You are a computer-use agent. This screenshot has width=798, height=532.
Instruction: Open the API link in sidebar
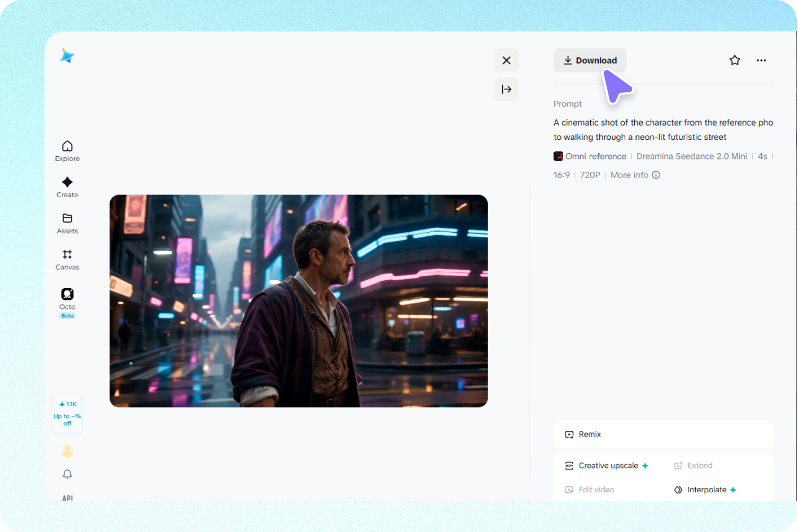tap(67, 498)
